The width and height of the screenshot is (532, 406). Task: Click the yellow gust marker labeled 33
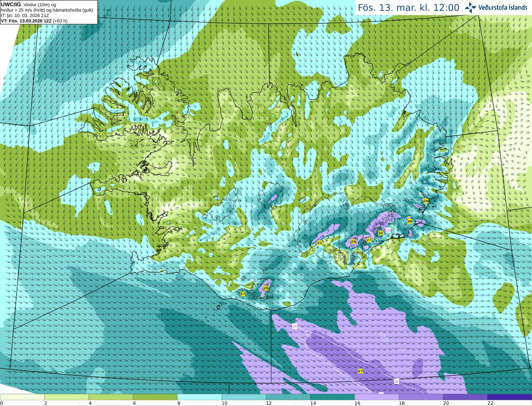(319, 243)
